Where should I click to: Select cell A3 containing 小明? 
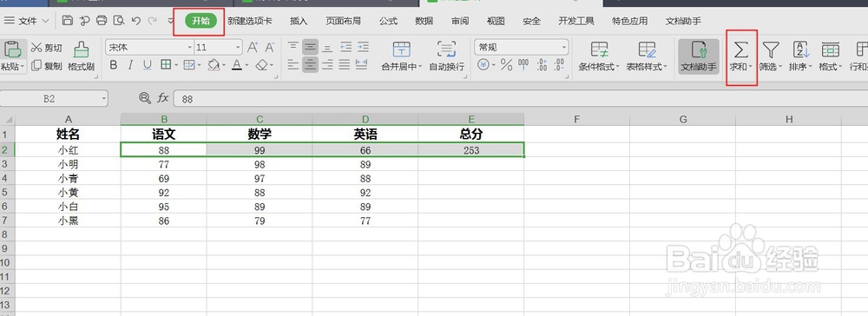[68, 164]
